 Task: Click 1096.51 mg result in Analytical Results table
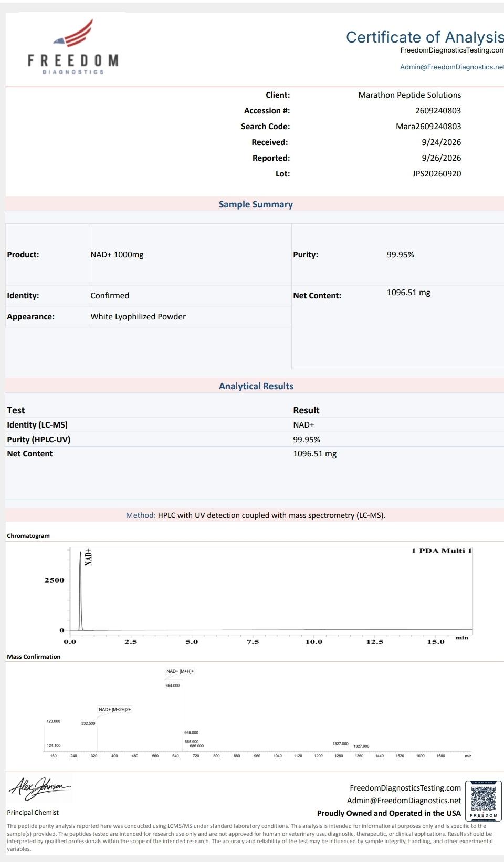coord(314,454)
